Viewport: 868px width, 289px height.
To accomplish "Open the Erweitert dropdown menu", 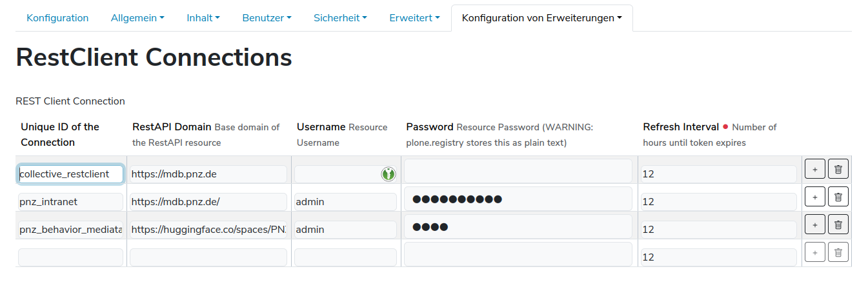I will pos(414,18).
